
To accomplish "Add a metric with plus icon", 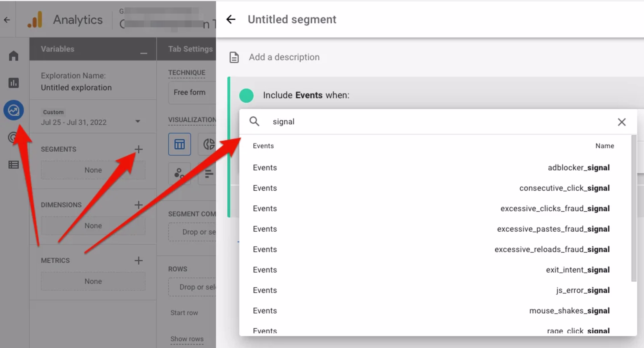I will (x=139, y=260).
